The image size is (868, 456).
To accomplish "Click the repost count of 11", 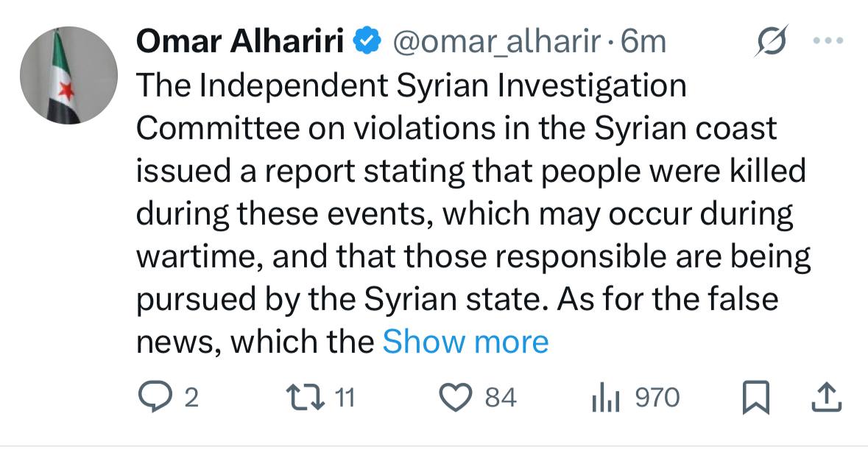I will pyautogui.click(x=345, y=399).
